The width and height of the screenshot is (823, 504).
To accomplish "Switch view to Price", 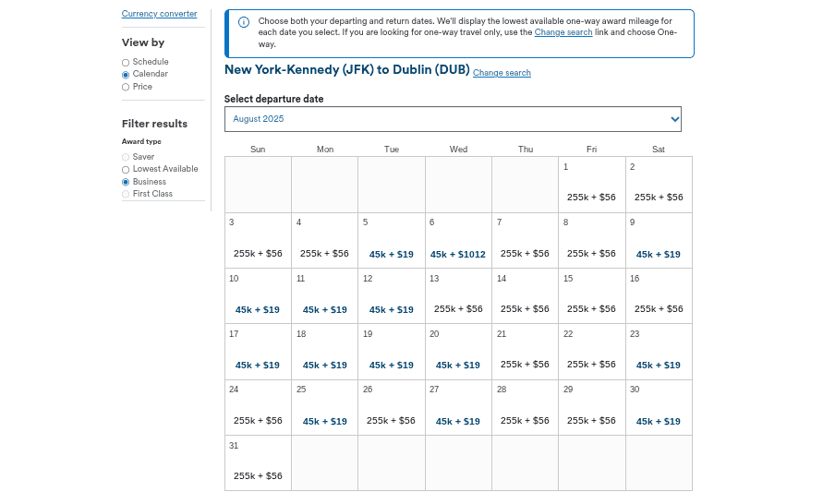I will pyautogui.click(x=126, y=87).
